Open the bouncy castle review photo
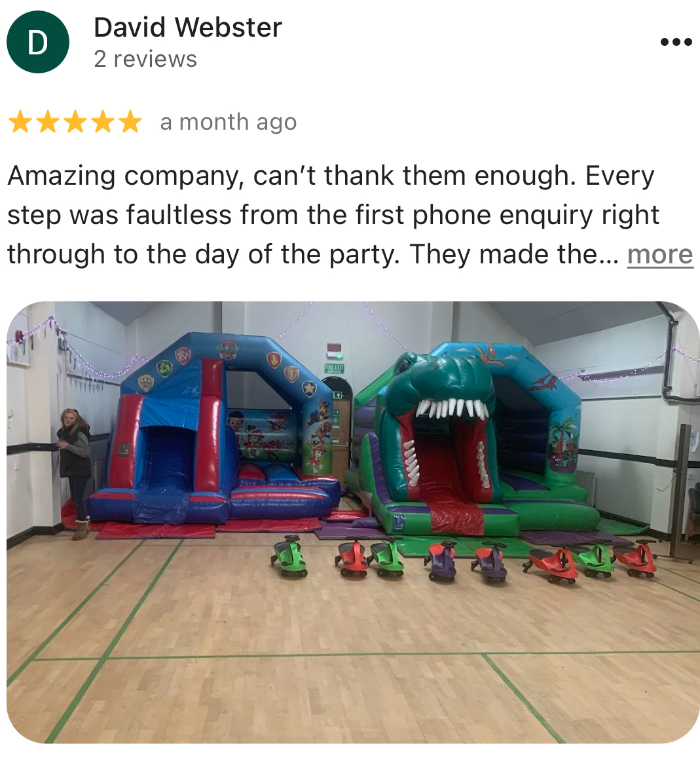 (x=353, y=523)
